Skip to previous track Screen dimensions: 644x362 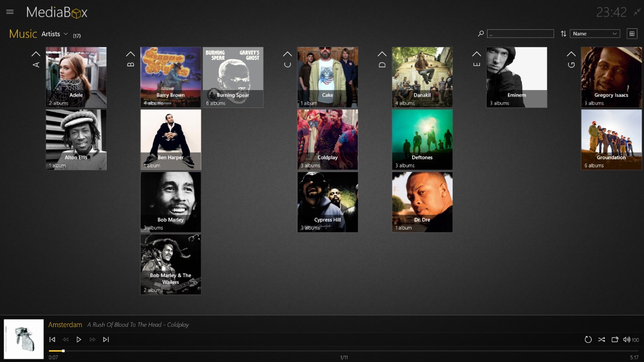[x=52, y=339]
